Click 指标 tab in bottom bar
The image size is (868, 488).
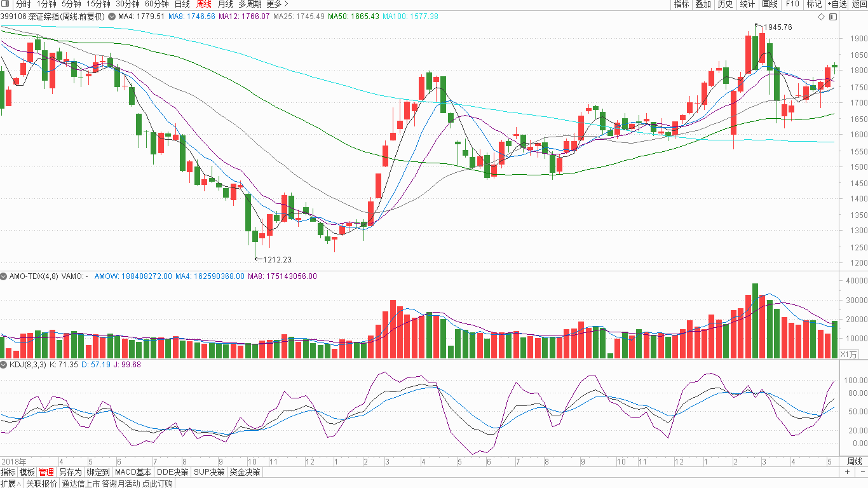coord(8,472)
